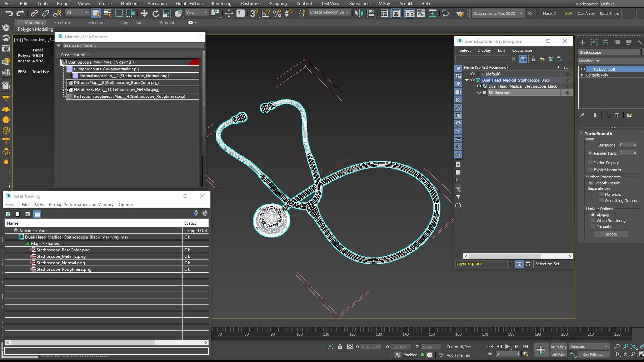Click the lock icon in Scene Explorer toolbar
The height and width of the screenshot is (362, 644).
534,59
